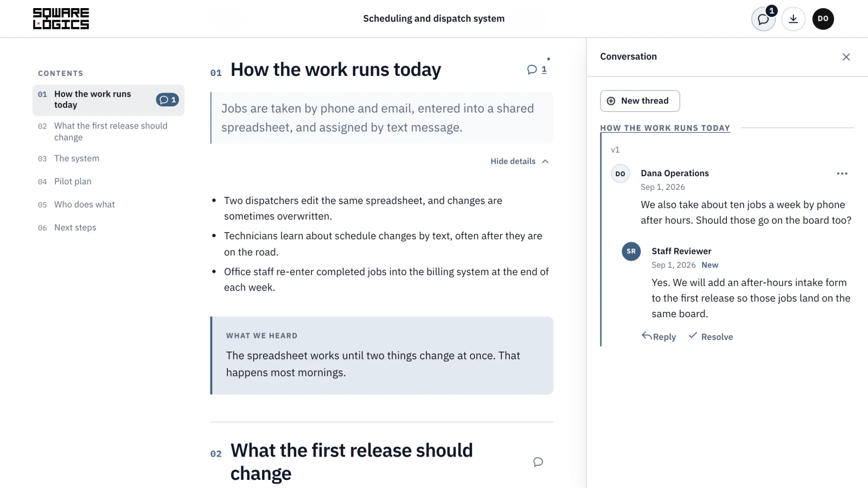Click the comment badge in contents sidebar
The width and height of the screenshot is (868, 488).
[x=168, y=100]
